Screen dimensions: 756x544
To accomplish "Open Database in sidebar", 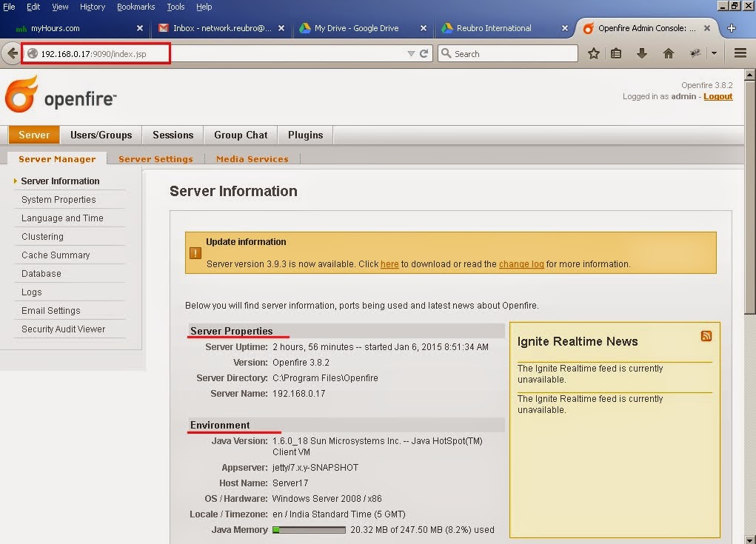I will pyautogui.click(x=41, y=274).
